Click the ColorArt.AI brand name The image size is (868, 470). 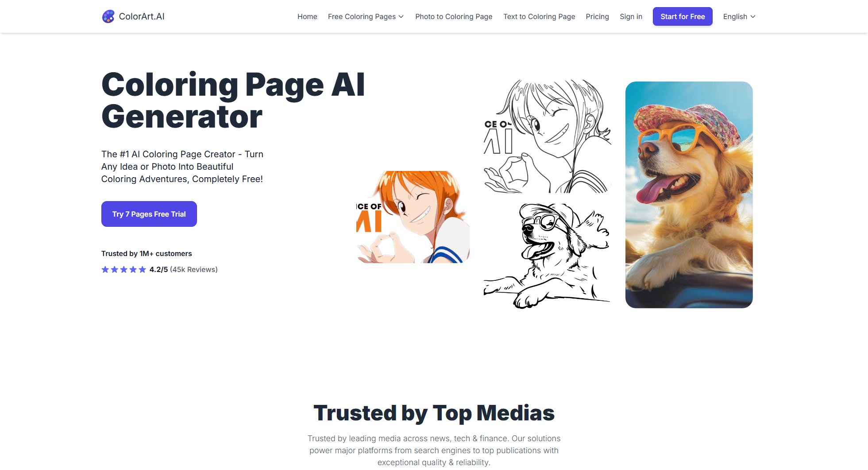point(142,16)
